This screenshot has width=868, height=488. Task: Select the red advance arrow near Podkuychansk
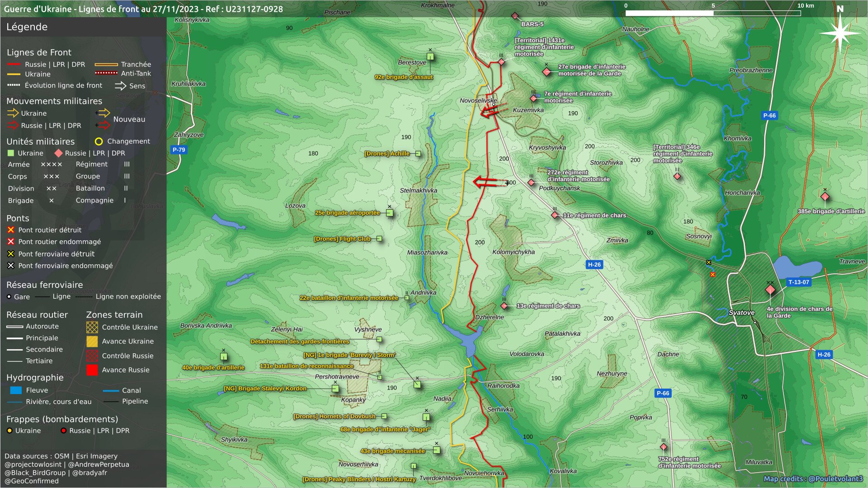(x=491, y=182)
